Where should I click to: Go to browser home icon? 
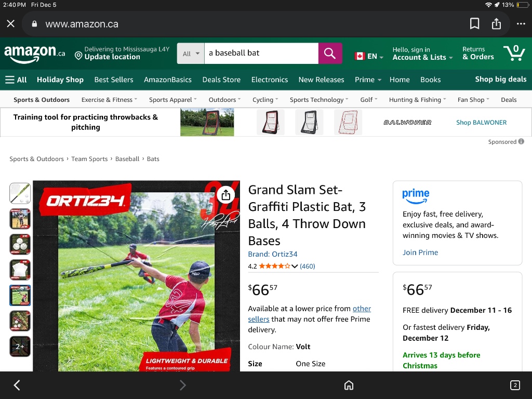click(x=349, y=385)
